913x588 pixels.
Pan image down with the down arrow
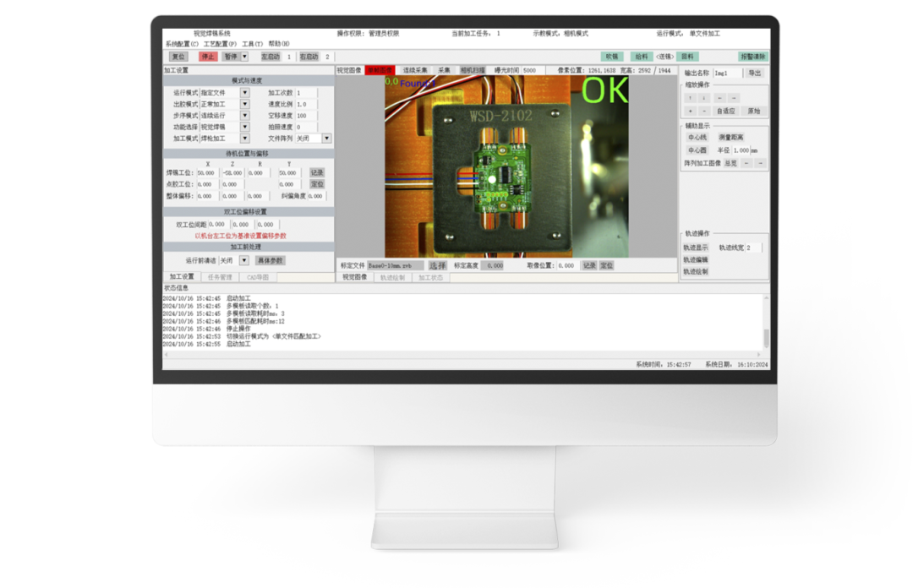pyautogui.click(x=704, y=98)
